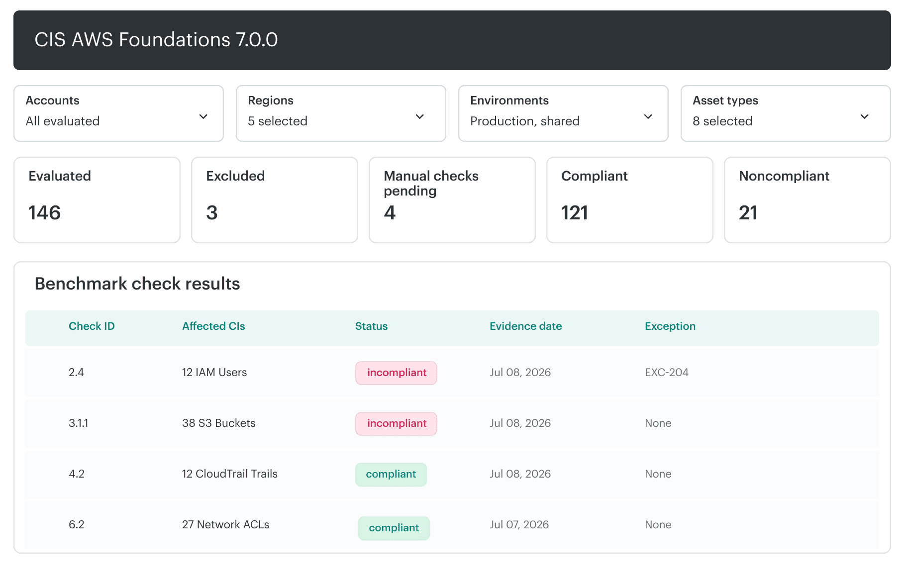
Task: Click evidence date Jul 07, 2026
Action: click(x=519, y=525)
